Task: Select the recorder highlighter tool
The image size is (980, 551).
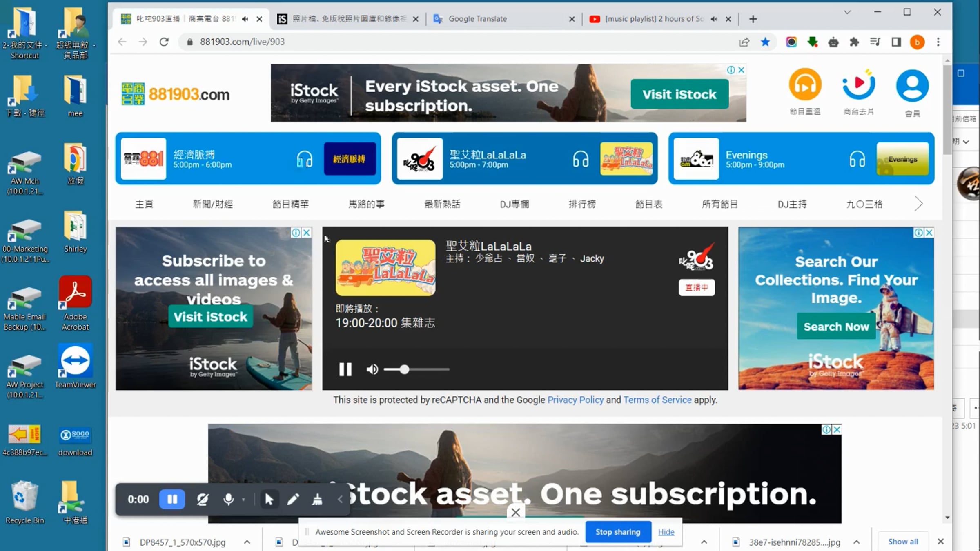Action: click(x=317, y=499)
